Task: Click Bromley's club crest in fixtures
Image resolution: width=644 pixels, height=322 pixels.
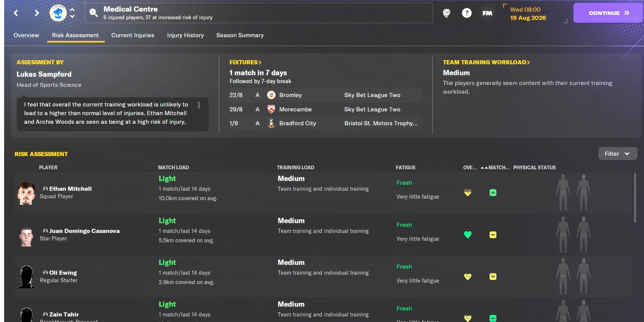Action: point(271,95)
